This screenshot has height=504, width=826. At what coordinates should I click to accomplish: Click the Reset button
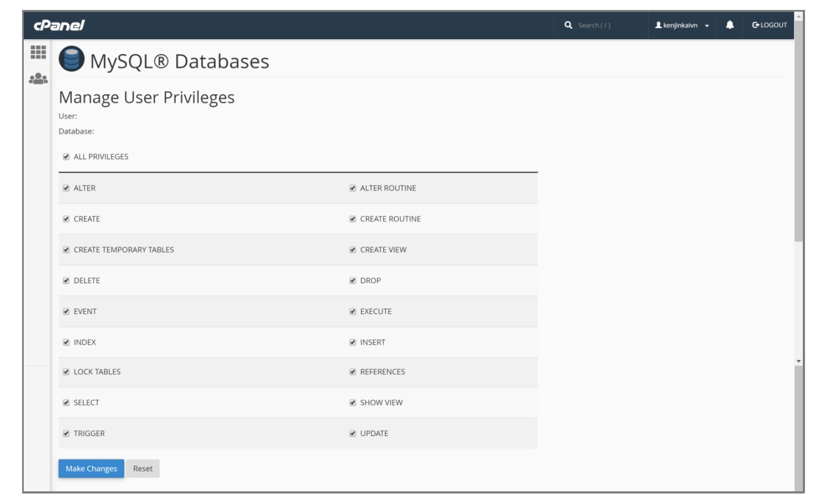click(x=143, y=469)
